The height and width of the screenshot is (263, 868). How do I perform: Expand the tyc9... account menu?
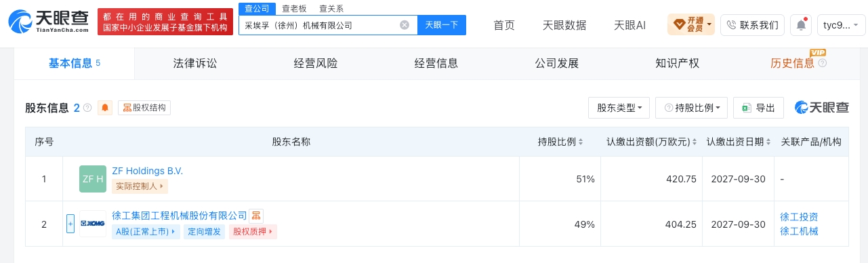tap(842, 25)
